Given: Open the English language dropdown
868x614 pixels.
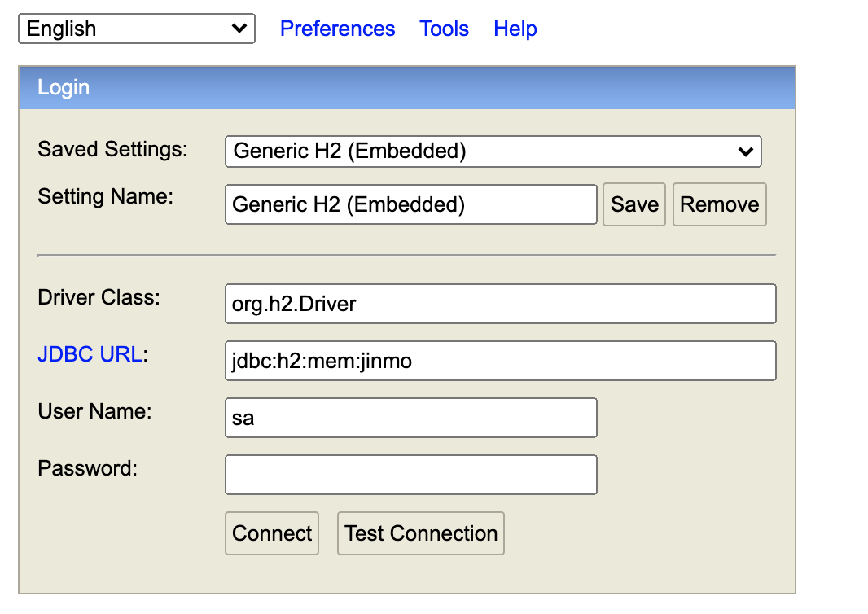Looking at the screenshot, I should [x=137, y=29].
